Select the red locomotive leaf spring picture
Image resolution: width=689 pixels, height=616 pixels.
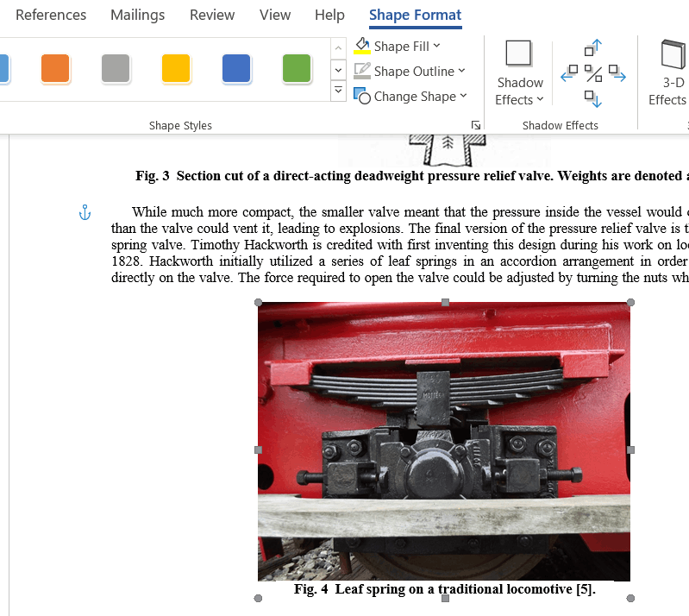click(x=444, y=442)
